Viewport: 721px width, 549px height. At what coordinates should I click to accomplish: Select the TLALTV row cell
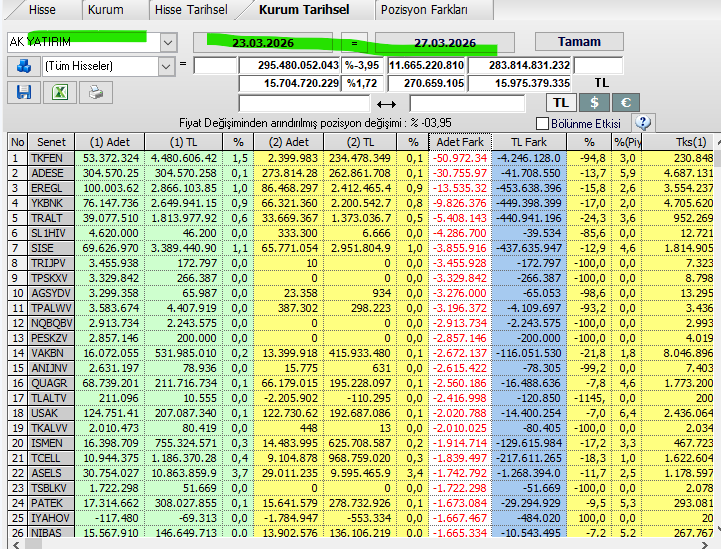(x=51, y=398)
